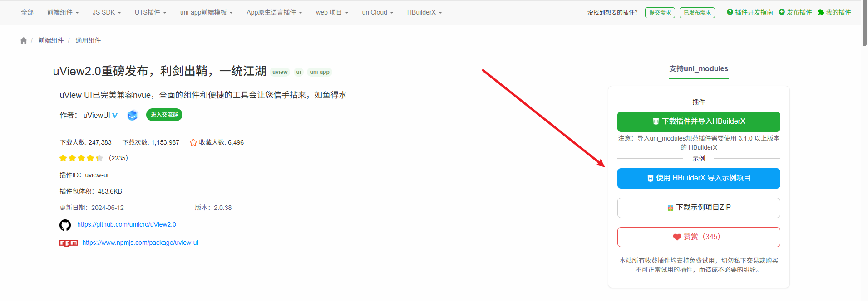
Task: Click the uni-app tag
Action: click(320, 72)
